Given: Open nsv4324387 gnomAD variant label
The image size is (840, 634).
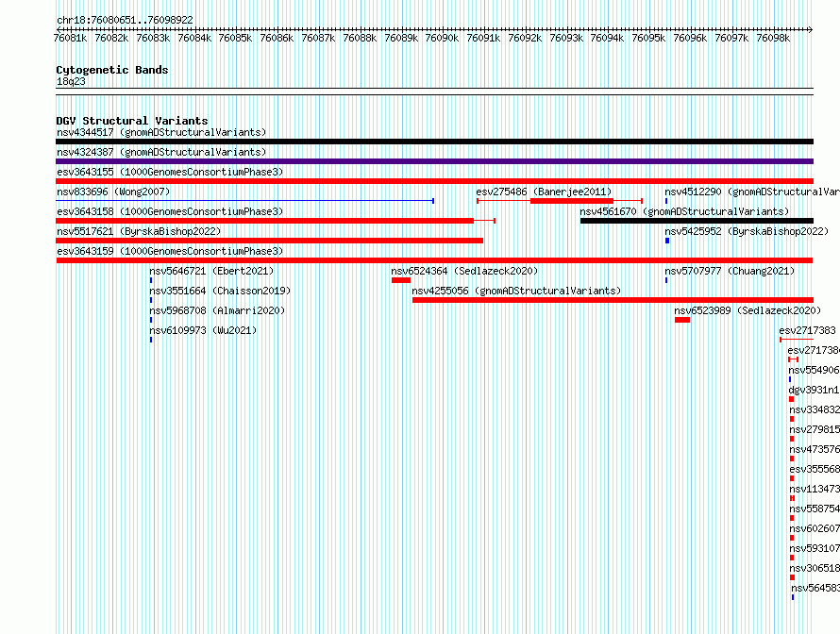Looking at the screenshot, I should [161, 152].
